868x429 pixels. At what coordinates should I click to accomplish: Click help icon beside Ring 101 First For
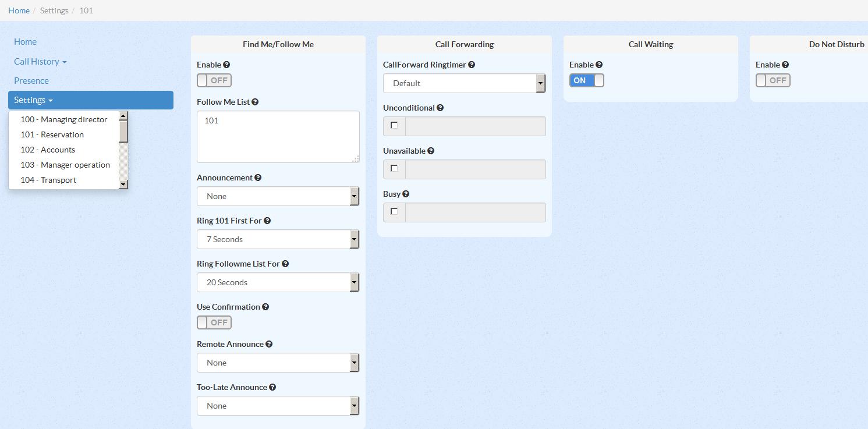click(x=267, y=221)
